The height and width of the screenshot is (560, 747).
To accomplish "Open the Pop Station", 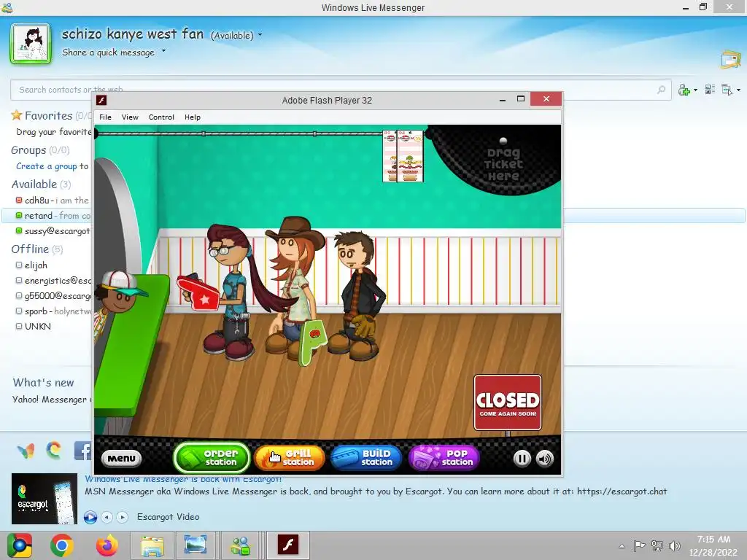I will pos(444,458).
